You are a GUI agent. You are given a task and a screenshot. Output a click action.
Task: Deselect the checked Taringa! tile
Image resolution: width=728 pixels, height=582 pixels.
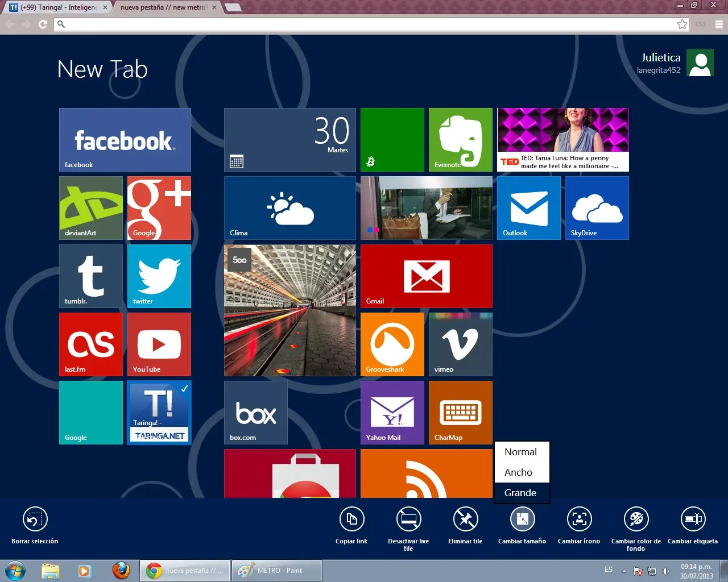click(159, 413)
